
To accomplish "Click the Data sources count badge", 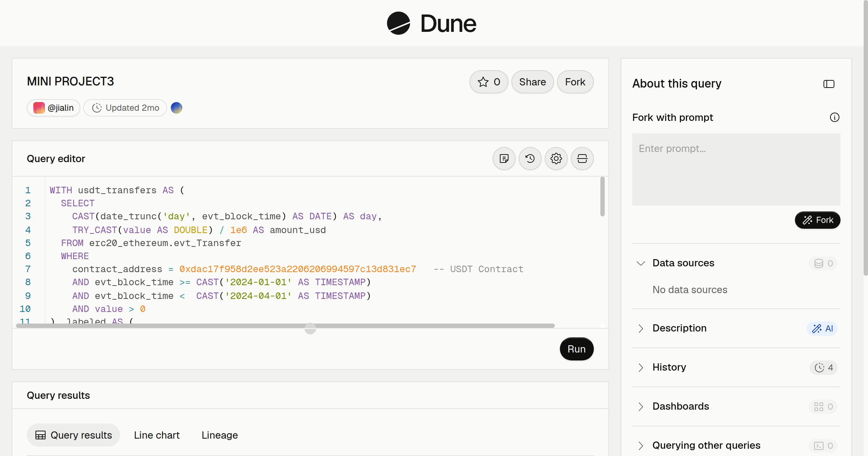I will click(824, 263).
